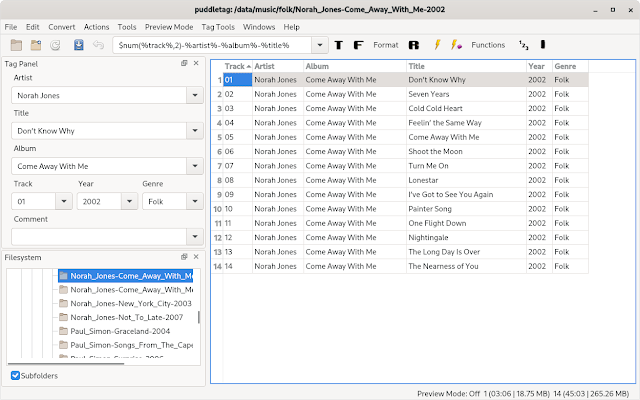Undo last action with the arrow icon
The height and width of the screenshot is (400, 640).
tap(98, 44)
